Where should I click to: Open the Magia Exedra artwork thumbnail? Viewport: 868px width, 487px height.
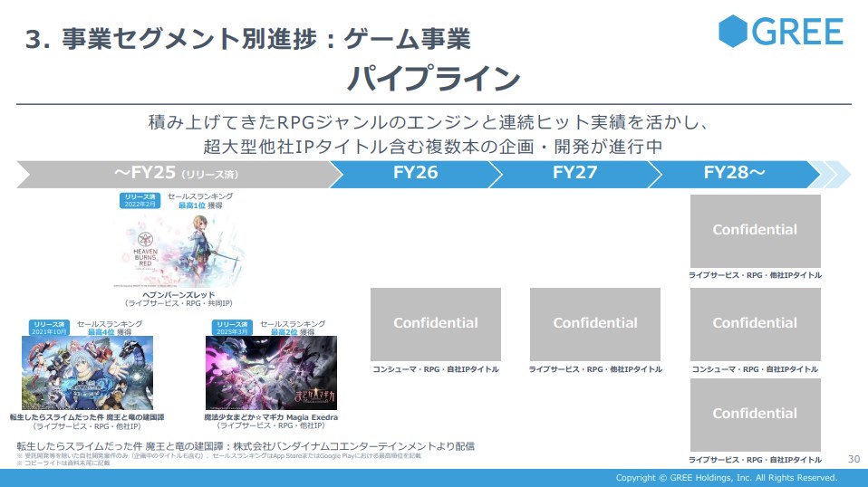click(x=271, y=373)
